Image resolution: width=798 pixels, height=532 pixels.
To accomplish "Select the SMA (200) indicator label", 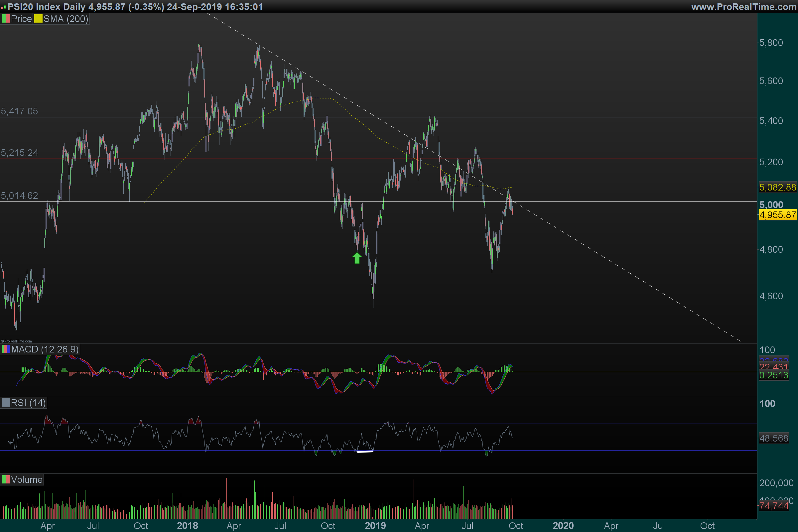I will click(66, 19).
